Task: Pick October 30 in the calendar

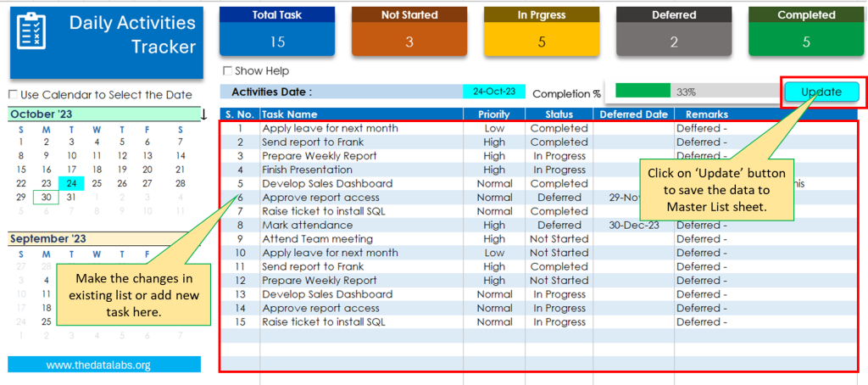Action: [x=47, y=198]
